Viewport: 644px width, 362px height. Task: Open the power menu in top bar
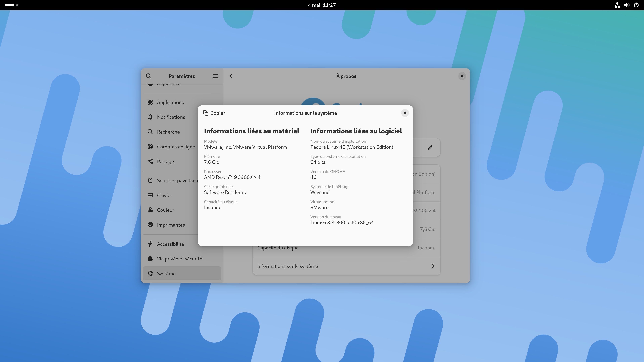point(636,5)
